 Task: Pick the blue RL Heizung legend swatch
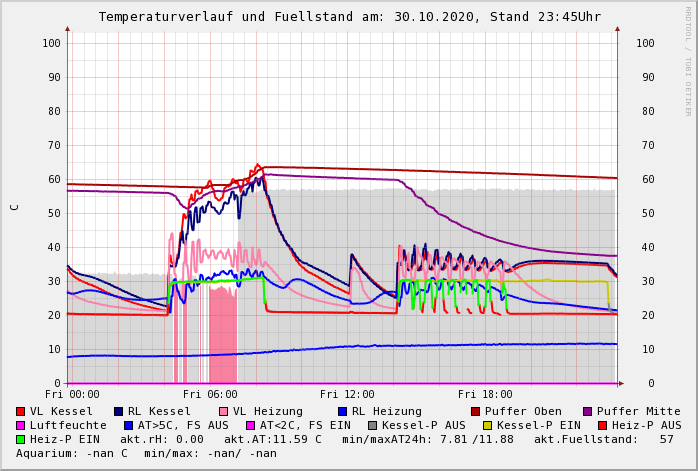pyautogui.click(x=342, y=411)
